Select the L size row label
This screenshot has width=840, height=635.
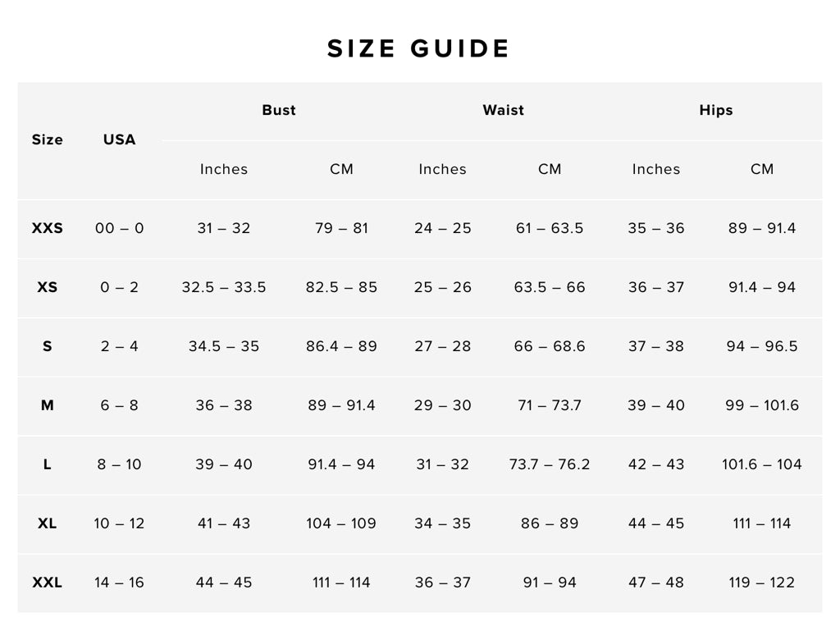click(x=47, y=464)
